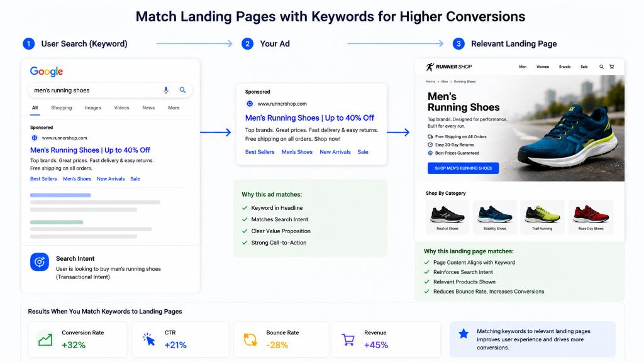Click the +21% CTR value
Viewport: 644px width, 362px height.
pyautogui.click(x=175, y=345)
